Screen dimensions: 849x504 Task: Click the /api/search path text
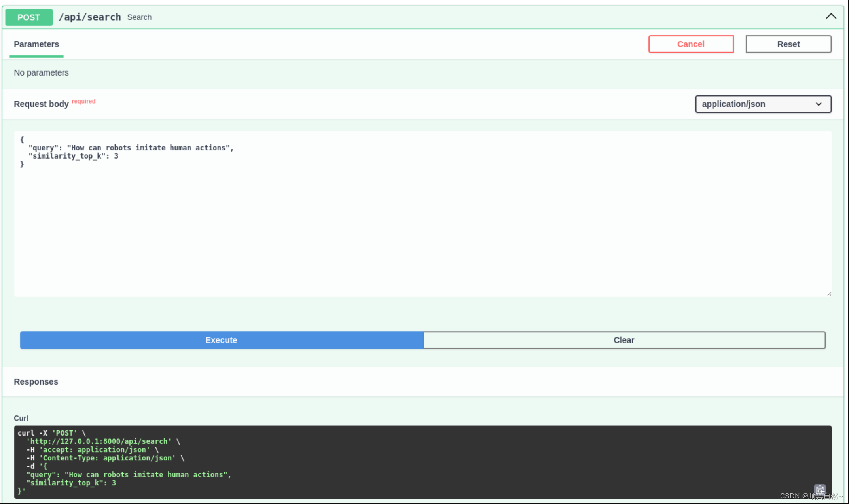(x=90, y=17)
